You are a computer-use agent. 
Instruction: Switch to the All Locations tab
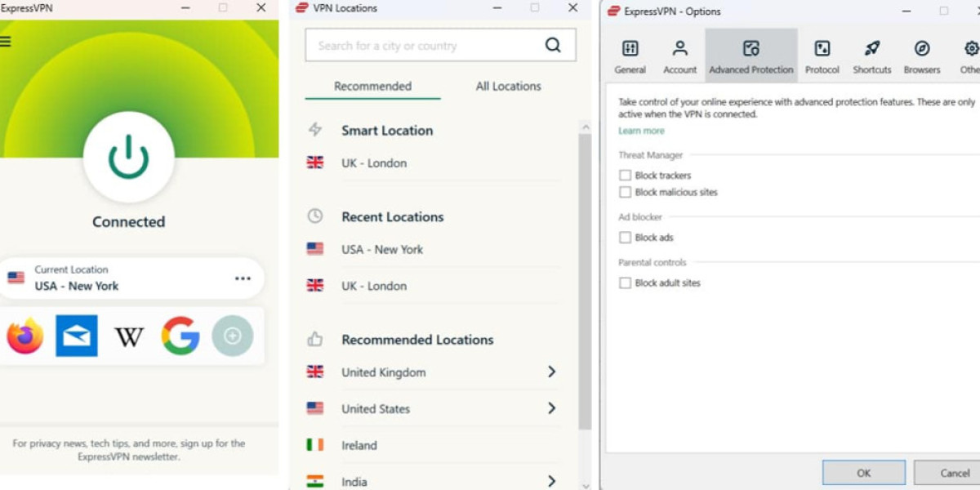tap(508, 87)
